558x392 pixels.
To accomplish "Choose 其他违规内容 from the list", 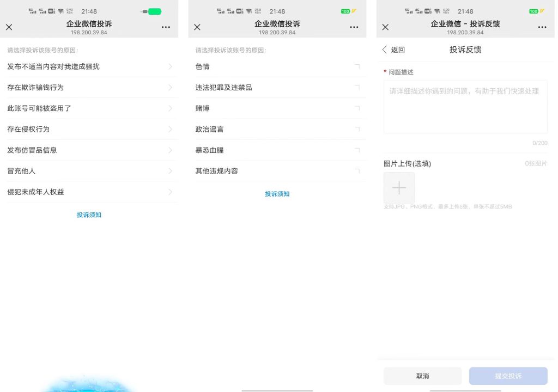I will [277, 171].
